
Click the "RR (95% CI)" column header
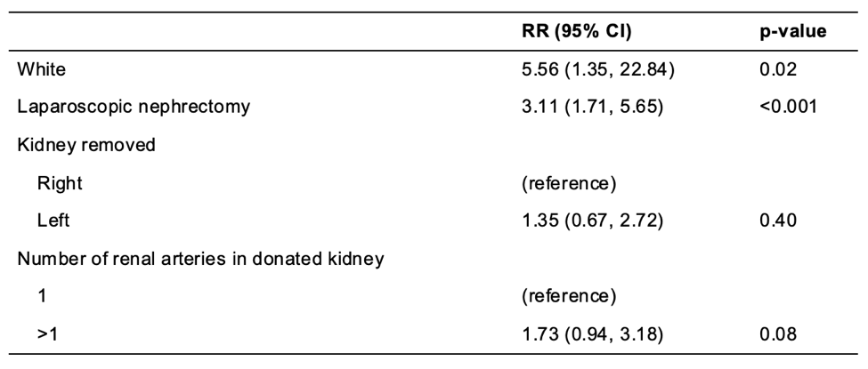point(577,33)
